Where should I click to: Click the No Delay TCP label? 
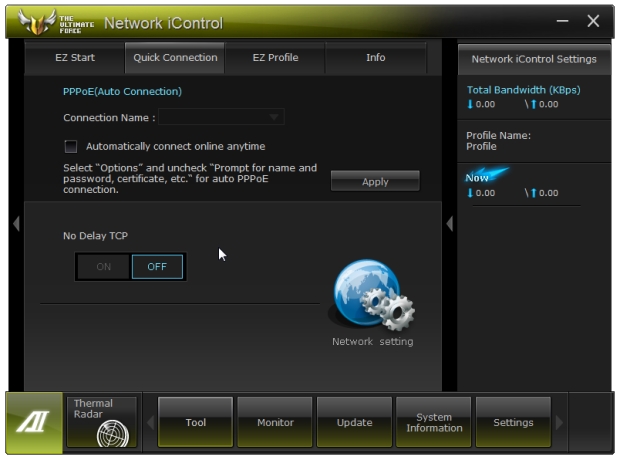(95, 236)
